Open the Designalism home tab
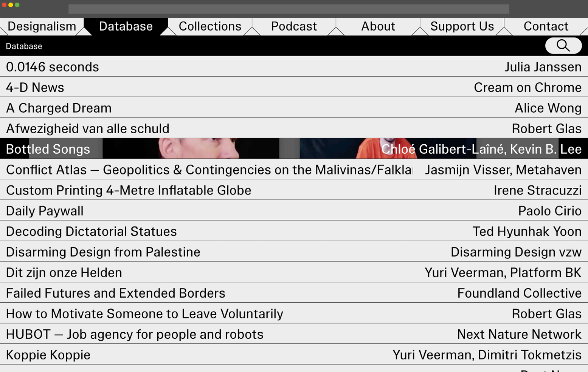 (42, 26)
